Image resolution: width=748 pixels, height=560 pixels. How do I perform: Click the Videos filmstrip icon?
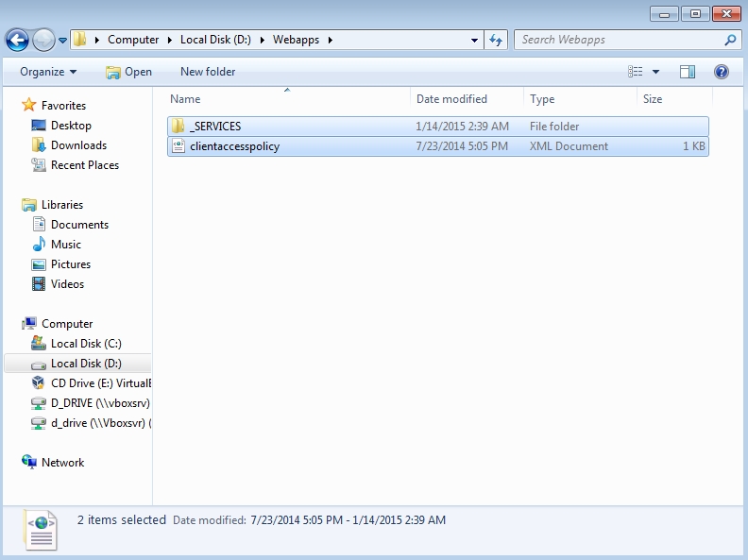(x=39, y=284)
